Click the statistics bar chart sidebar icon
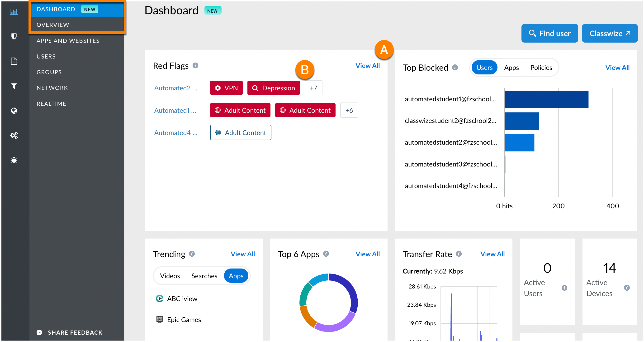644x342 pixels. 14,12
